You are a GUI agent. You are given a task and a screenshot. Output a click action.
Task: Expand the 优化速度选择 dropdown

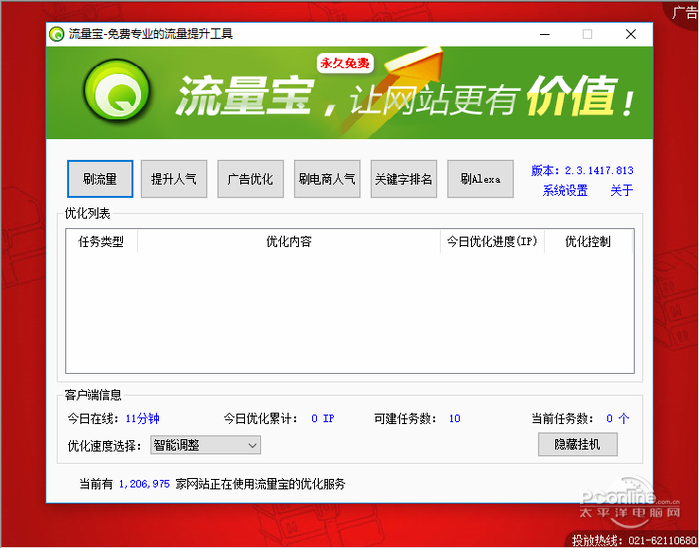(205, 445)
